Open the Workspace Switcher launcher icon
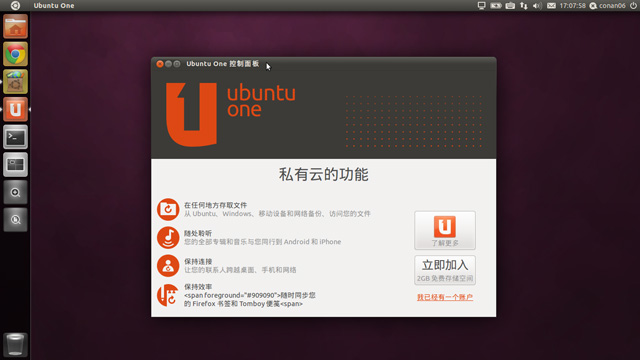Image resolution: width=640 pixels, height=360 pixels. coord(16,164)
